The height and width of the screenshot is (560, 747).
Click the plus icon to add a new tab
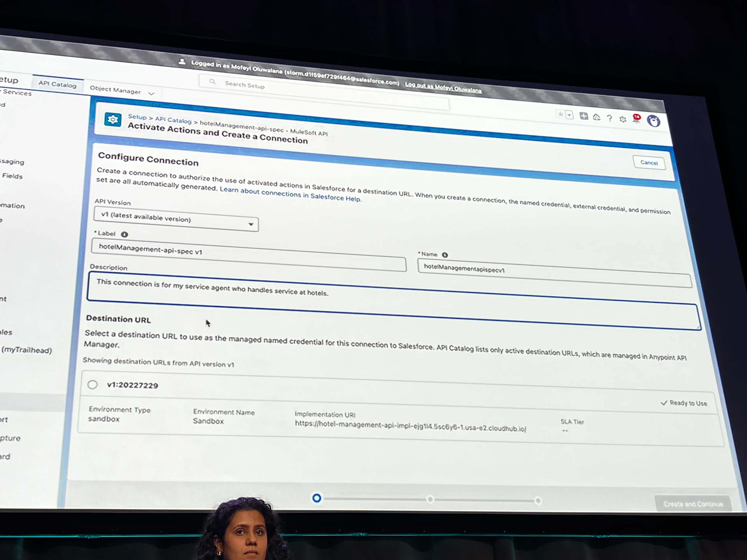tap(584, 116)
